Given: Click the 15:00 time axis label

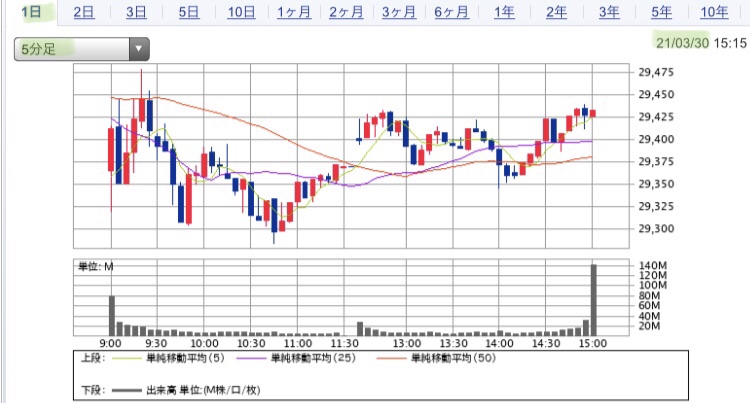Looking at the screenshot, I should pyautogui.click(x=593, y=343).
